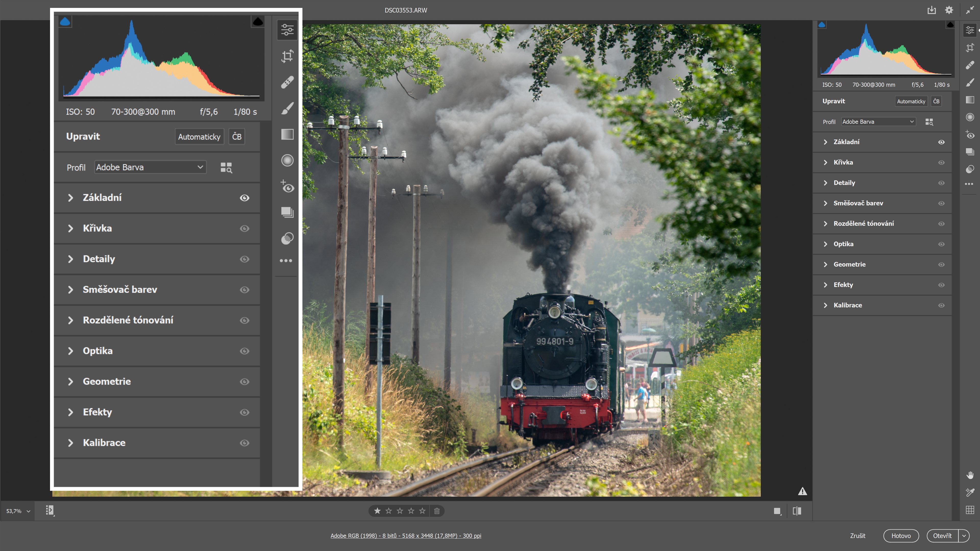The height and width of the screenshot is (551, 980).
Task: Set rating to five stars
Action: click(422, 511)
